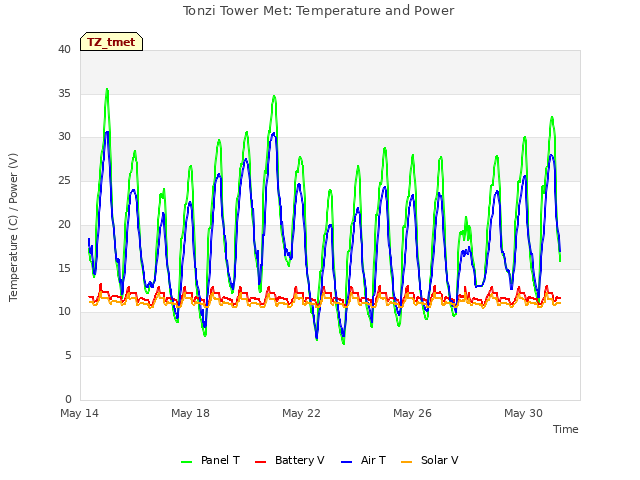Click the y-axis value 25
The height and width of the screenshot is (480, 640).
[x=64, y=180]
